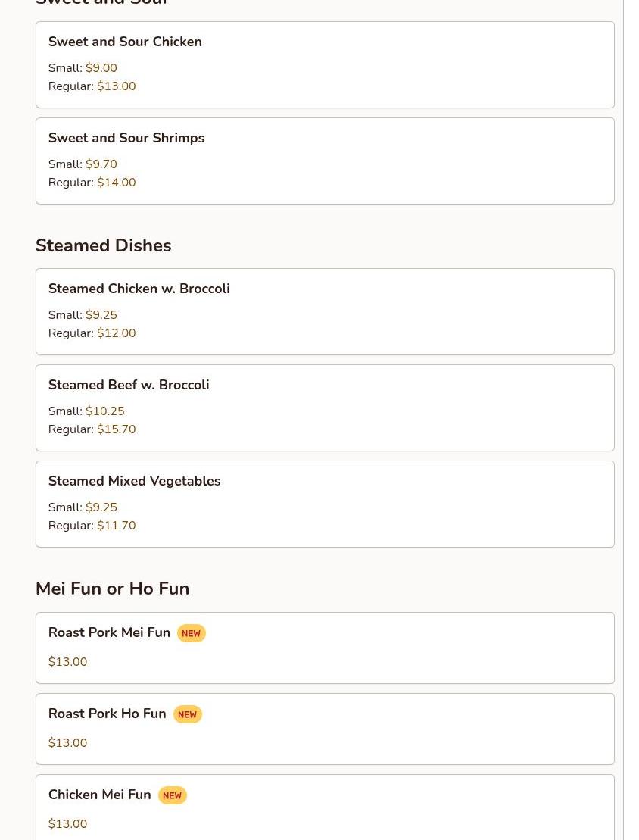Select Steamed Chicken regular price $12.00
Image resolution: width=639 pixels, height=840 pixels.
point(116,333)
